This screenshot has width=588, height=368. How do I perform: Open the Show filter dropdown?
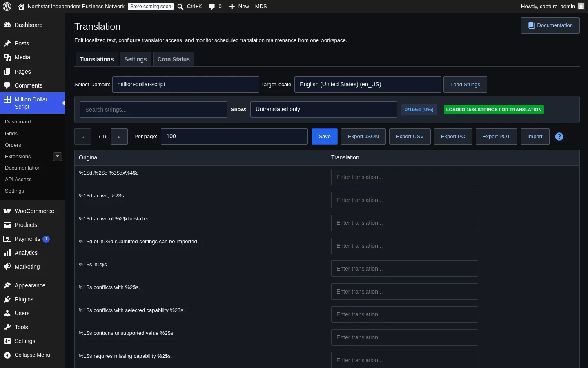(x=324, y=110)
